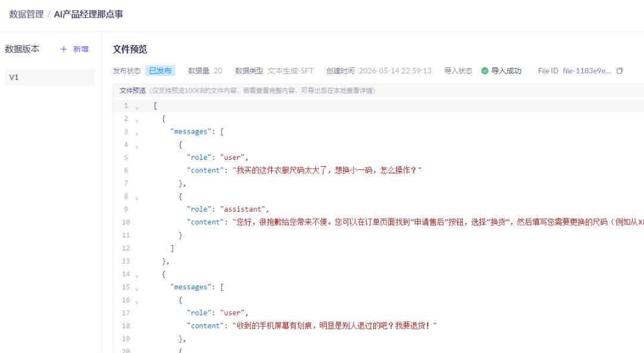This screenshot has width=644, height=353.
Task: Click the plus icon beside 新增
Action: [x=64, y=49]
